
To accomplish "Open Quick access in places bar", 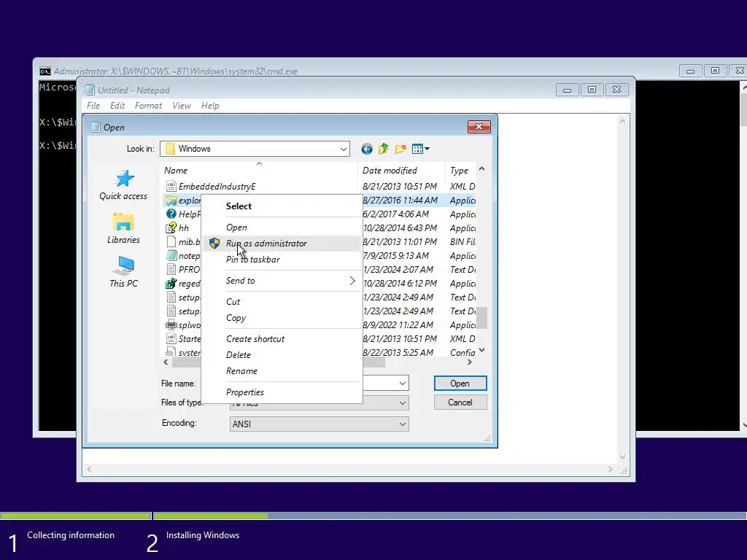I will click(x=123, y=184).
